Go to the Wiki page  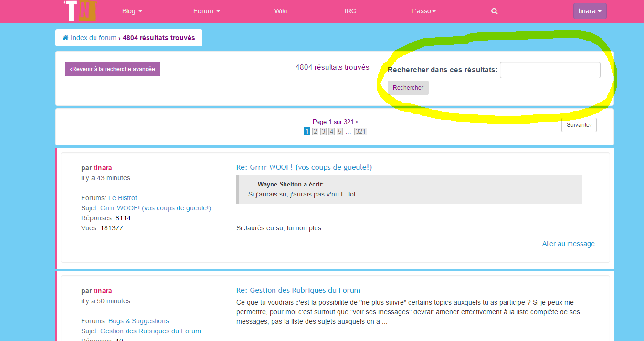click(281, 11)
